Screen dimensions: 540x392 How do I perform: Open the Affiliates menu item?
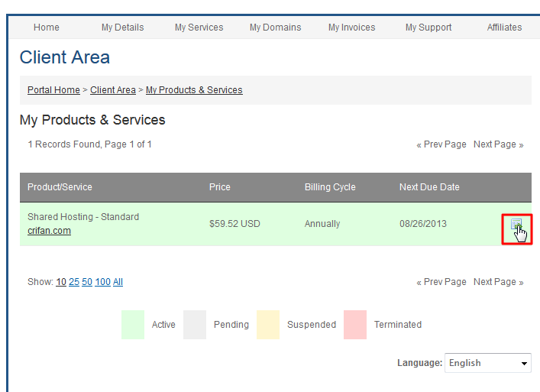pyautogui.click(x=504, y=28)
